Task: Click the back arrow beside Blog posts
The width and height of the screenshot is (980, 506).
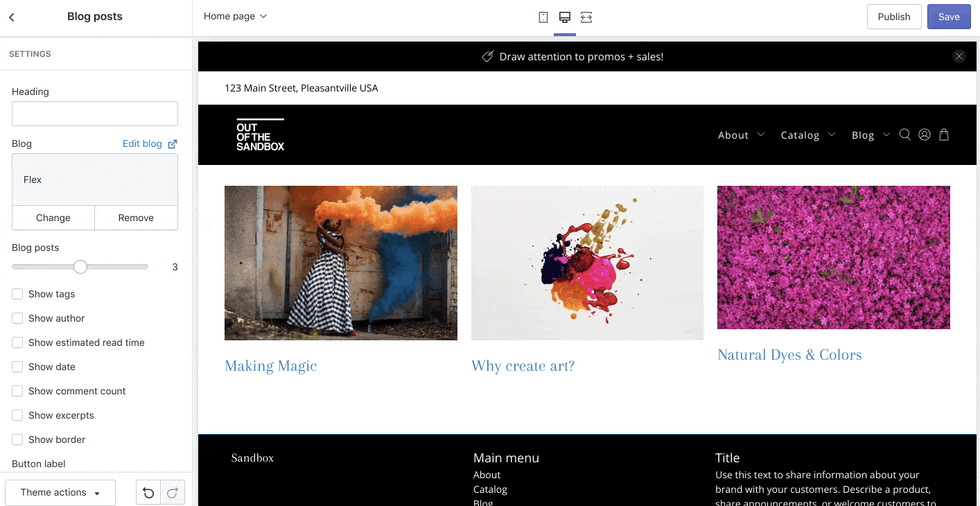Action: [12, 17]
